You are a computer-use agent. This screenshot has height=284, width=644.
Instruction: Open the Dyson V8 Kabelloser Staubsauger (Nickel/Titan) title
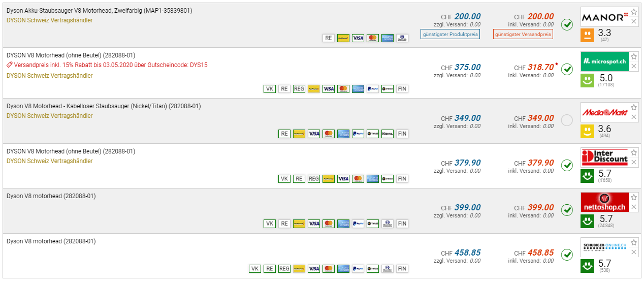click(x=104, y=106)
